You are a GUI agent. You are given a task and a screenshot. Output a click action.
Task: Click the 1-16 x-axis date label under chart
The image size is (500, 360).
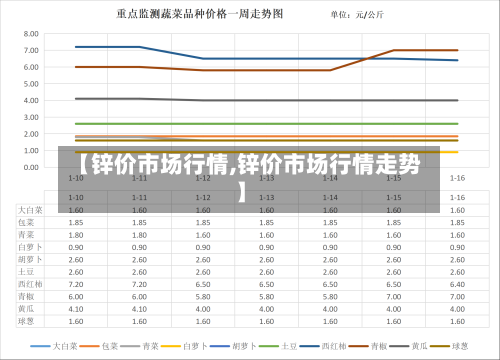point(457,178)
